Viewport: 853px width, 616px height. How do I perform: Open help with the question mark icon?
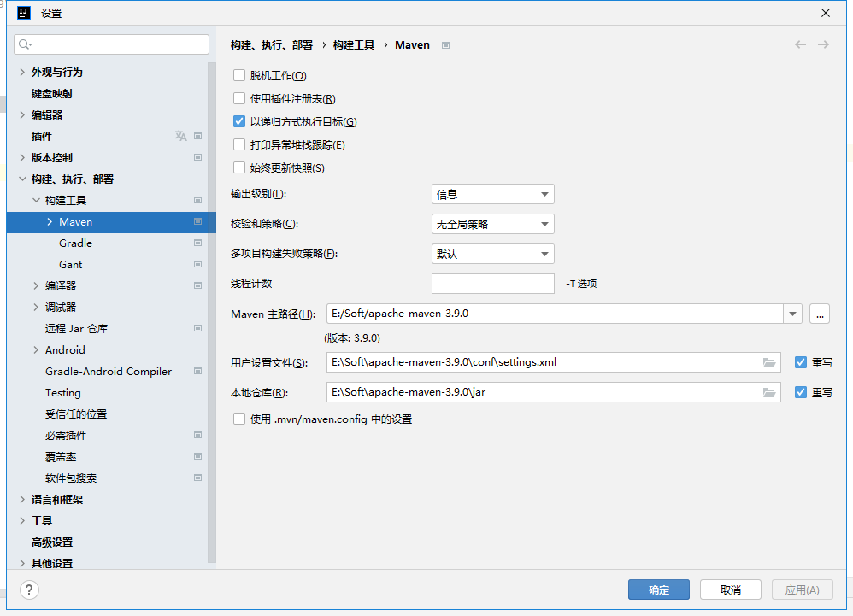point(29,590)
